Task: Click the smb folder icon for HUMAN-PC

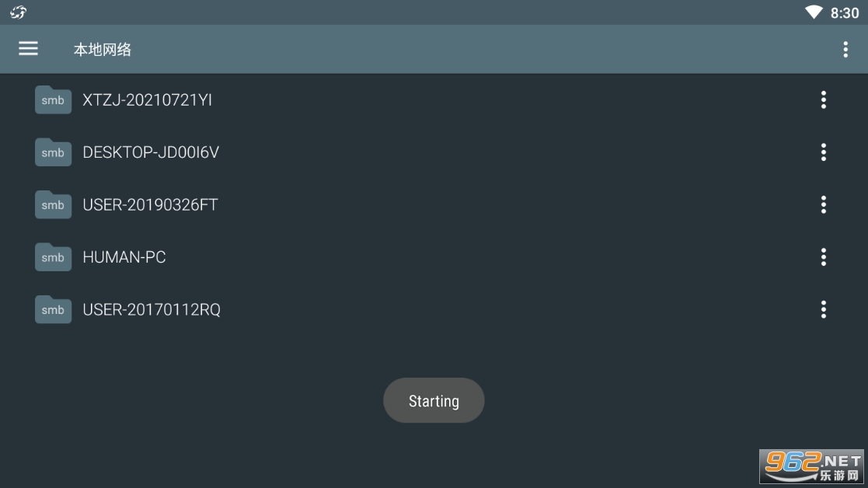Action: 53,257
